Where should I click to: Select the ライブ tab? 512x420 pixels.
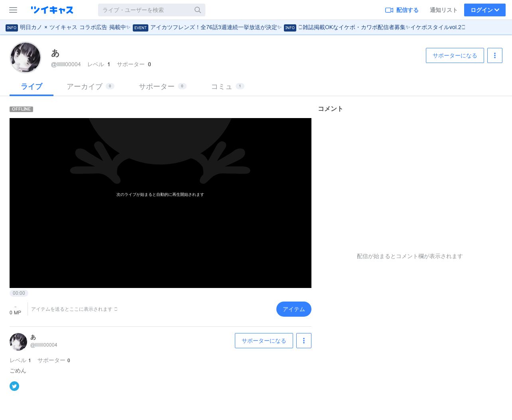pyautogui.click(x=32, y=87)
